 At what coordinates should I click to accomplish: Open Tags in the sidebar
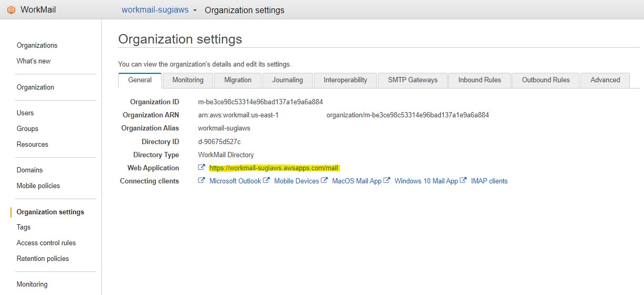[24, 227]
